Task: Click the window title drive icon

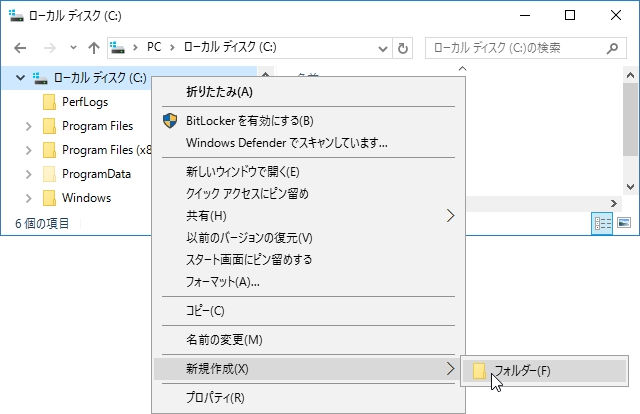Action: coord(16,16)
